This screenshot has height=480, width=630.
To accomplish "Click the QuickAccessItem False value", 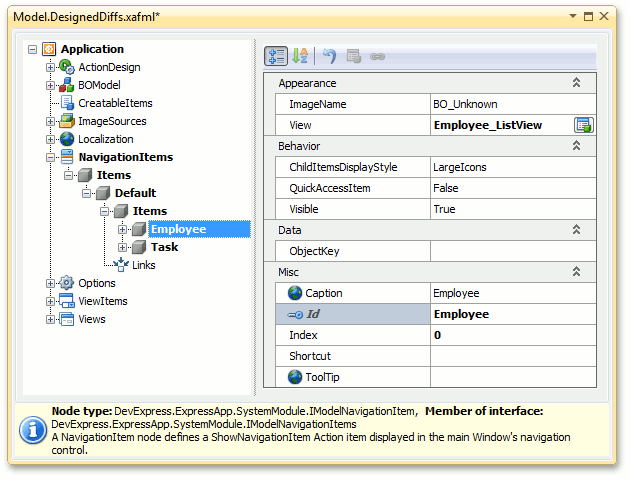I will 513,188.
